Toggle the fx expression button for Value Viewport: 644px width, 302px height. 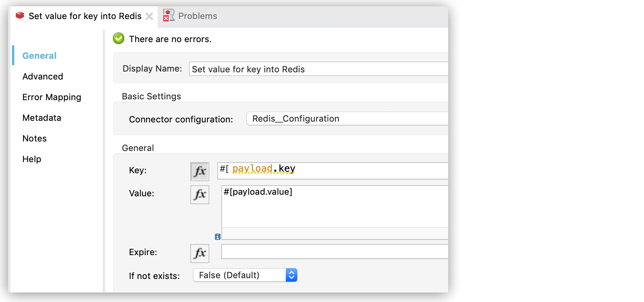199,194
